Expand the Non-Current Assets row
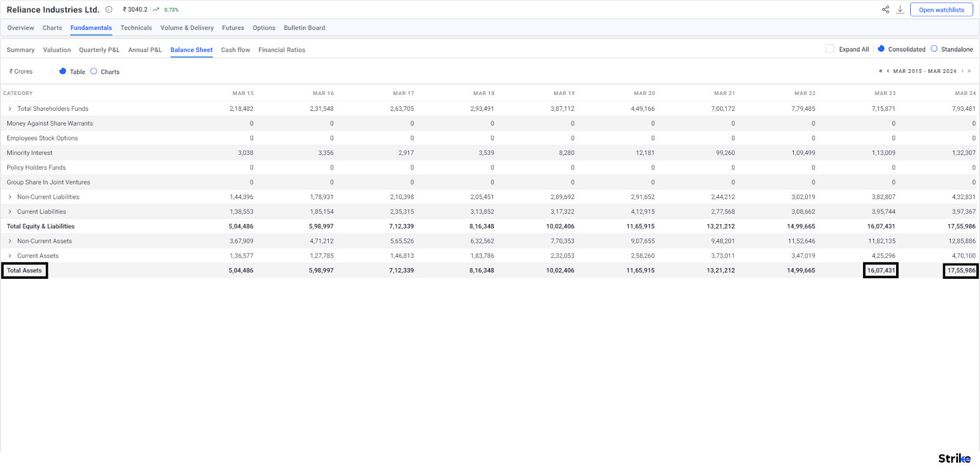The width and height of the screenshot is (980, 470). (x=10, y=241)
